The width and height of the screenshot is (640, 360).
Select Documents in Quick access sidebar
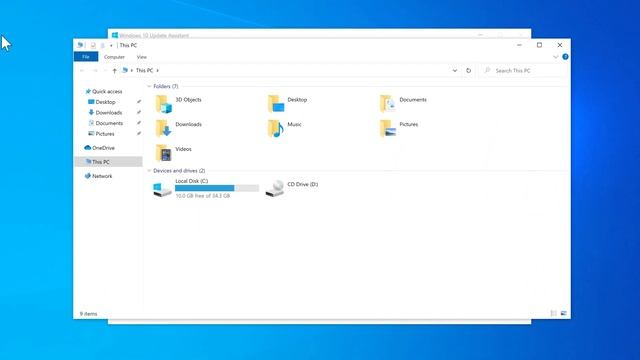(109, 123)
